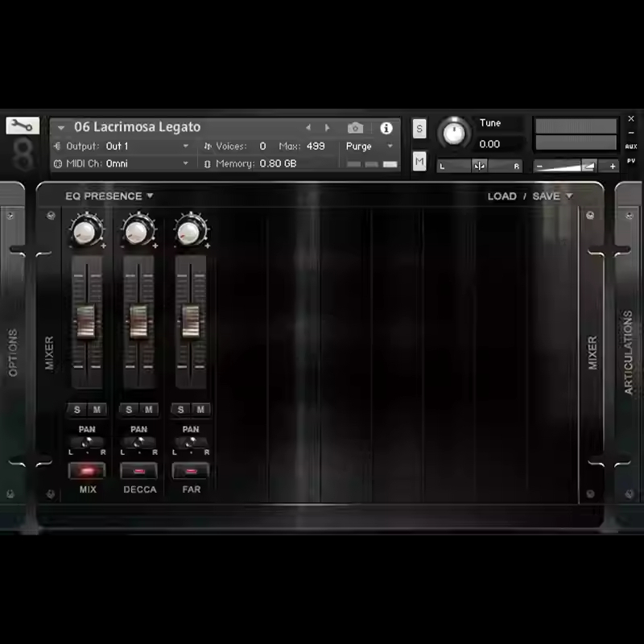Image resolution: width=644 pixels, height=644 pixels.
Task: Click the Max voices value 499
Action: (316, 147)
